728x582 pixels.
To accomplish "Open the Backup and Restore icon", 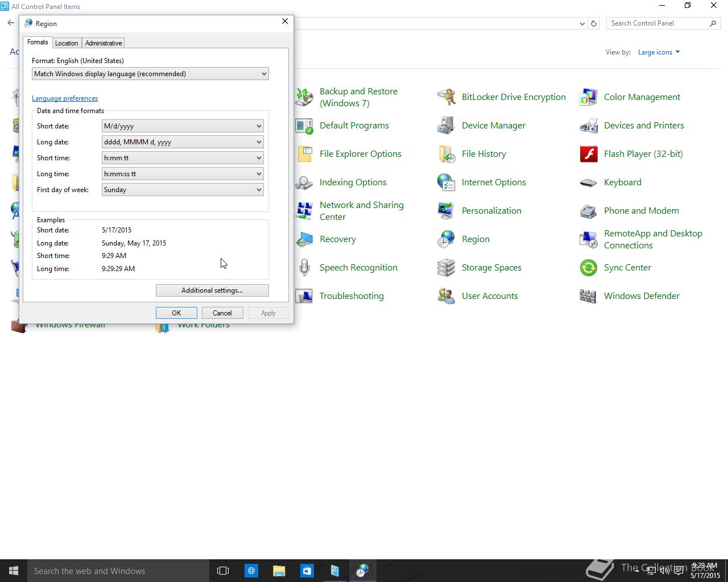I will click(x=304, y=97).
